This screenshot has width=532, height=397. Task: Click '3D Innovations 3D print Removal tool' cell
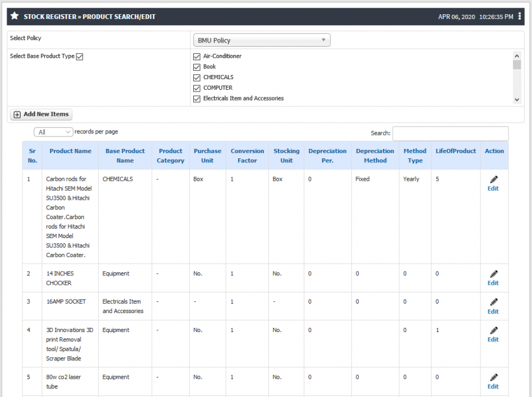tap(69, 344)
